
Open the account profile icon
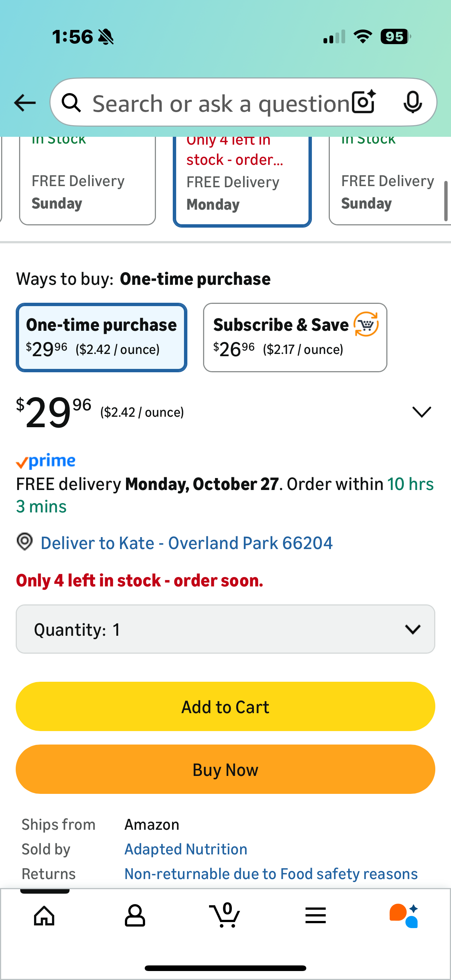point(135,915)
